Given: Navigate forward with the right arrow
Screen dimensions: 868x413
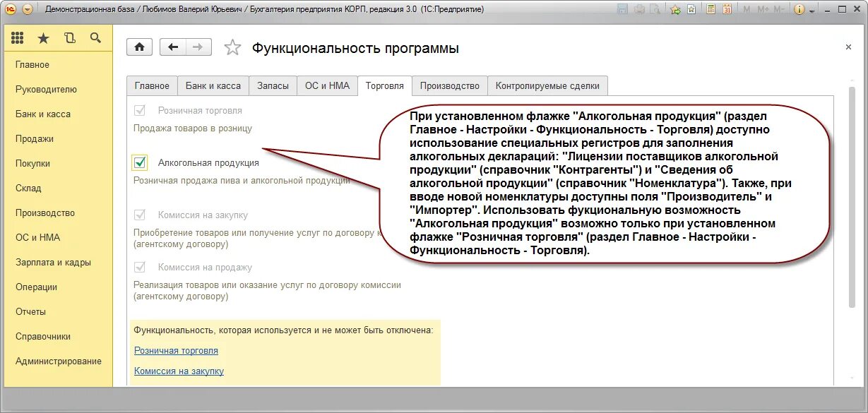Looking at the screenshot, I should coord(198,47).
